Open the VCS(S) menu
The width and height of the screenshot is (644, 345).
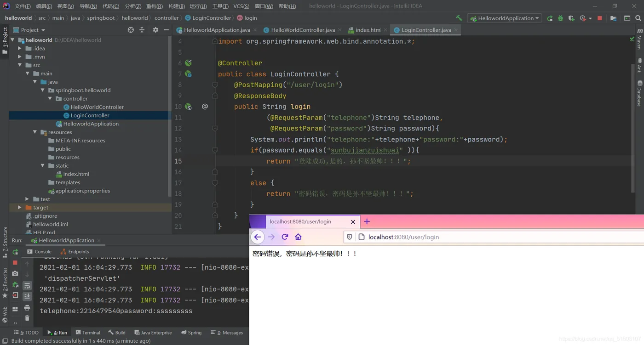[241, 6]
